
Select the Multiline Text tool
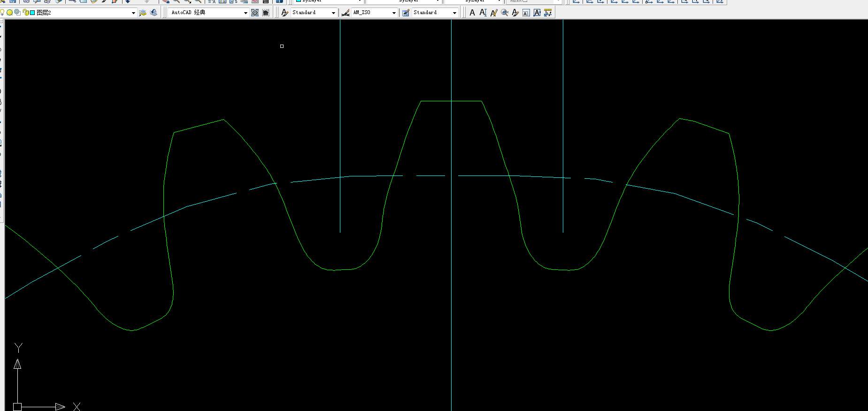point(472,13)
